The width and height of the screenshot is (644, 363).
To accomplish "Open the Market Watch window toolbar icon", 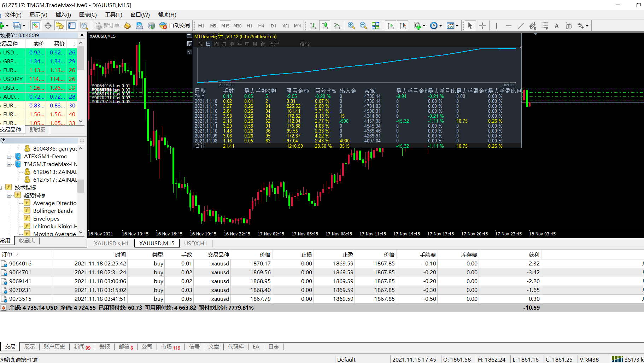I will (36, 25).
